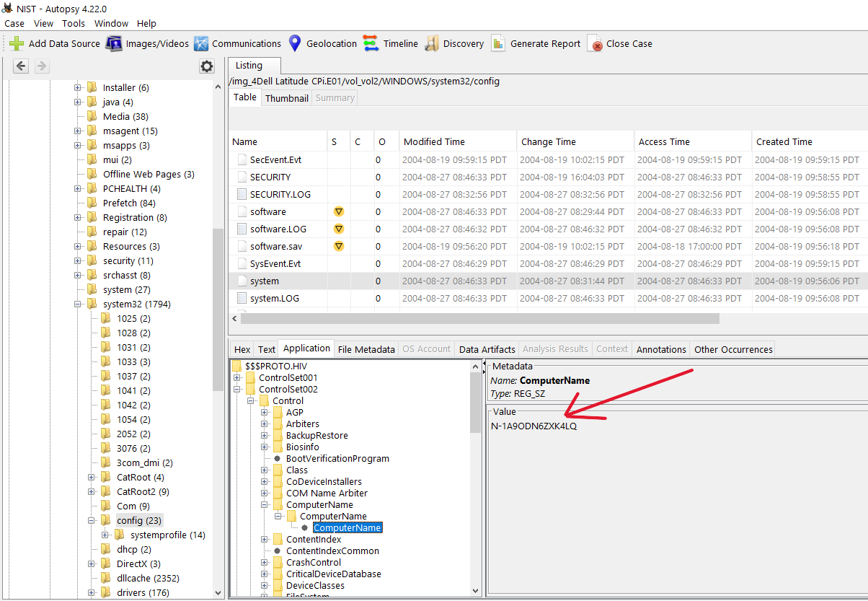
Task: Open tree view settings gear
Action: 207,66
